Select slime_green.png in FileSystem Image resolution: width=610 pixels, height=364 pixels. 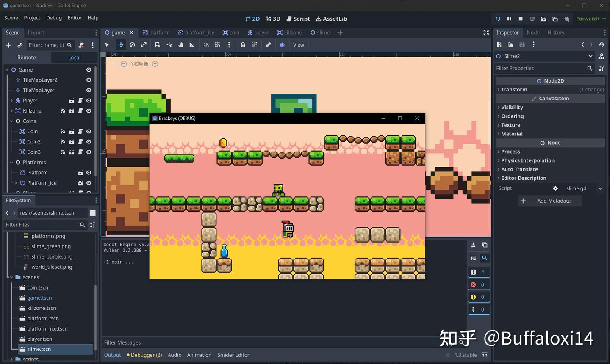click(51, 246)
